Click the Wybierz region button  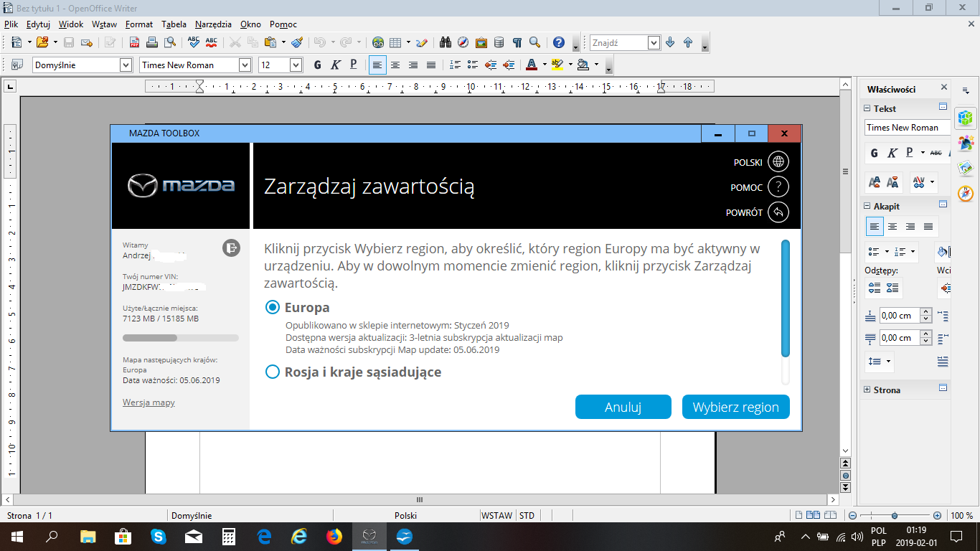pyautogui.click(x=735, y=407)
